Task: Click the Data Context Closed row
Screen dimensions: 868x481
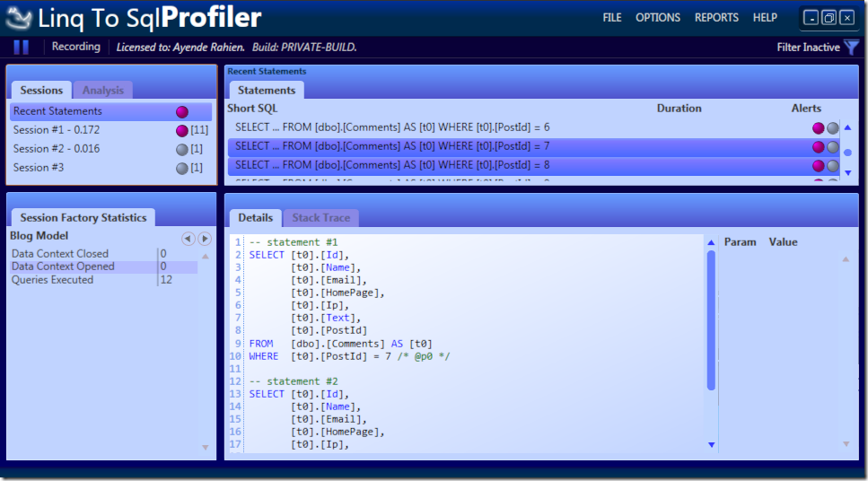Action: [103, 253]
